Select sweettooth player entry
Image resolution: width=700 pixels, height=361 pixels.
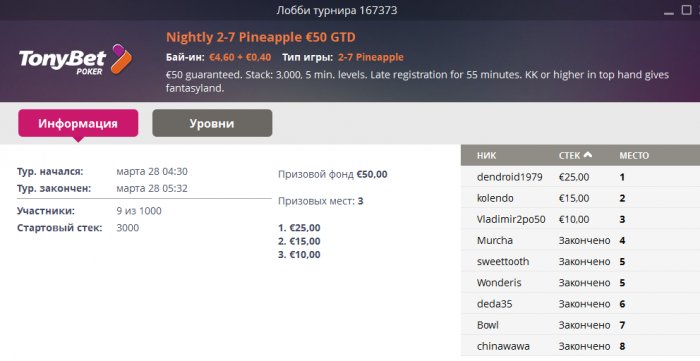coord(580,261)
